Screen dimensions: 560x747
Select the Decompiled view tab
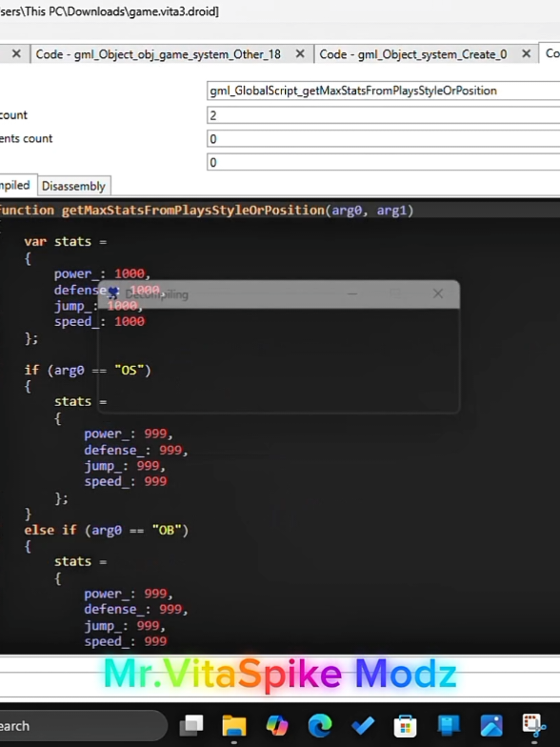pyautogui.click(x=15, y=185)
